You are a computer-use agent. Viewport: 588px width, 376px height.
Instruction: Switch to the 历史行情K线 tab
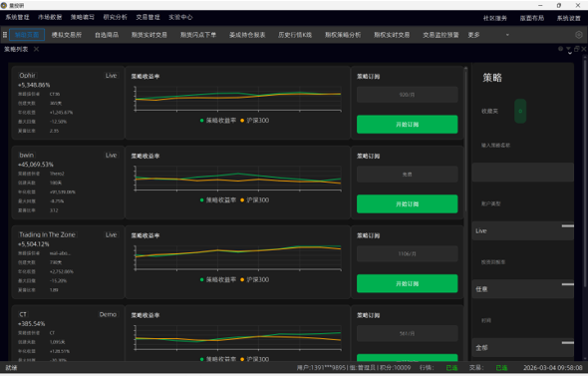coord(295,35)
